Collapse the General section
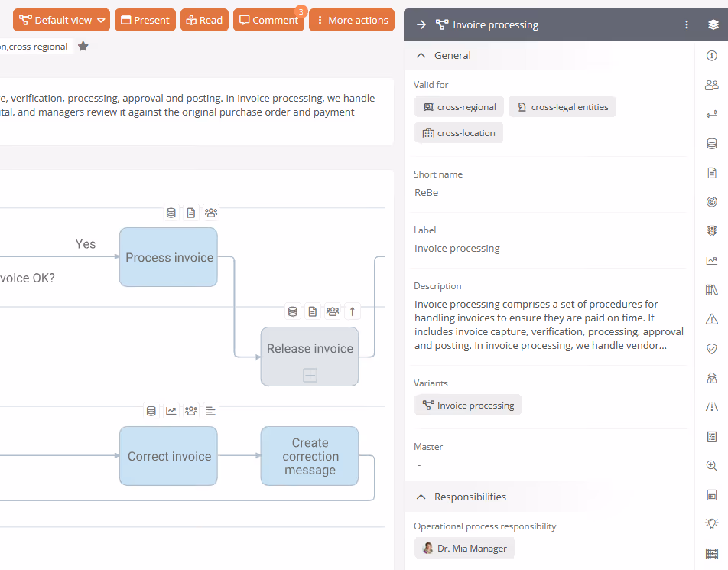 click(421, 55)
